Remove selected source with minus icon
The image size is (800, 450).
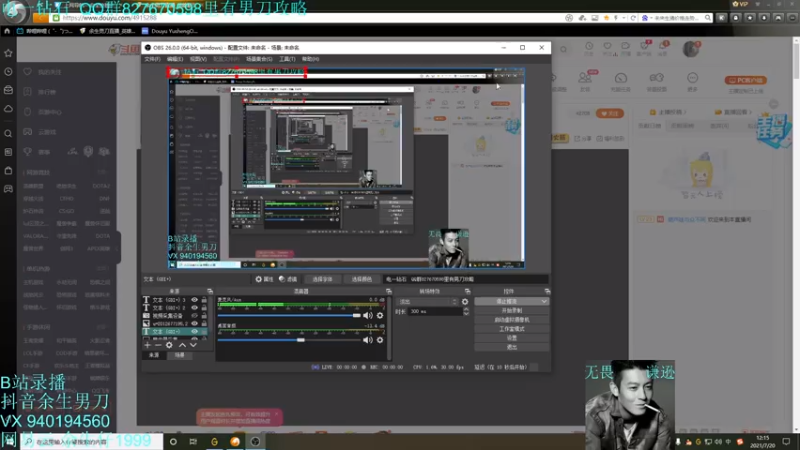coord(158,345)
